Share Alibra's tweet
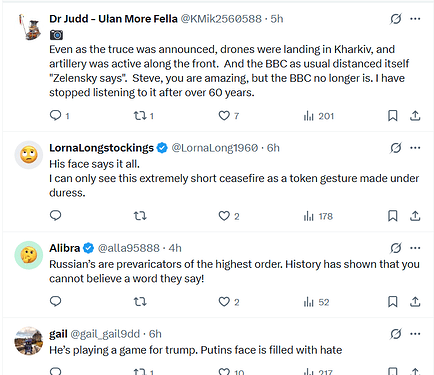This screenshot has width=434, height=375. click(415, 302)
